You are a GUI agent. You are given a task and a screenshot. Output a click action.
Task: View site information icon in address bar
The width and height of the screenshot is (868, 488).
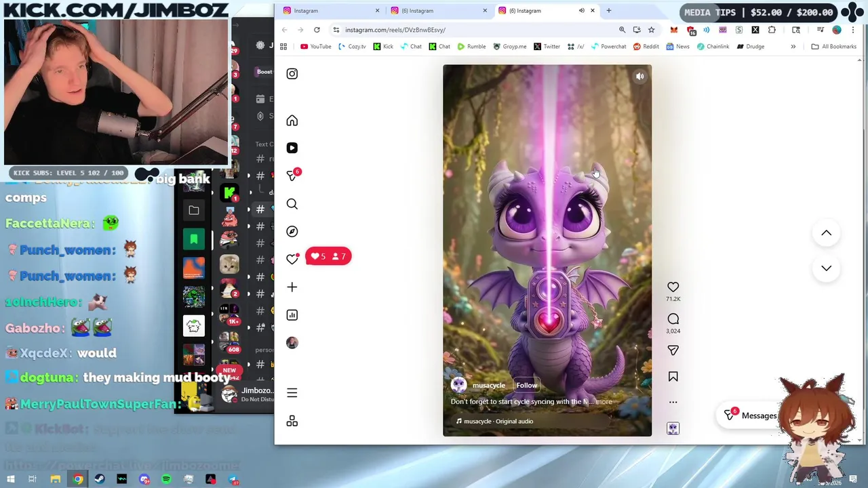click(x=336, y=30)
